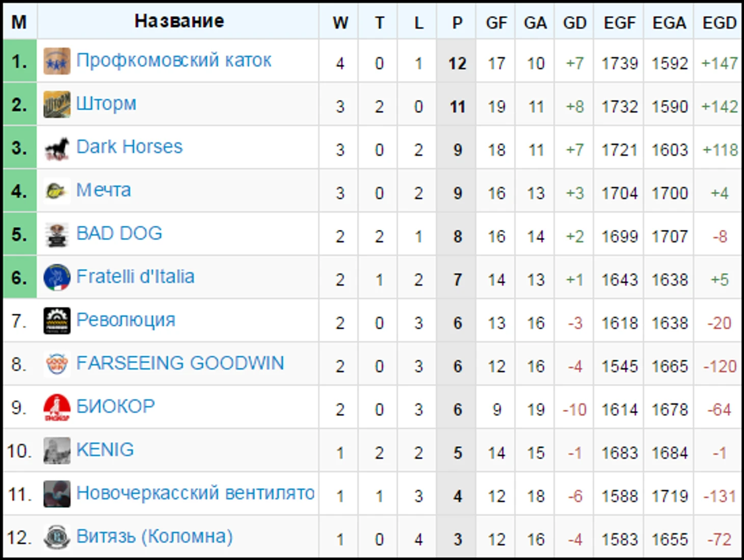Sort by the Название column header
The height and width of the screenshot is (560, 744).
click(x=179, y=21)
